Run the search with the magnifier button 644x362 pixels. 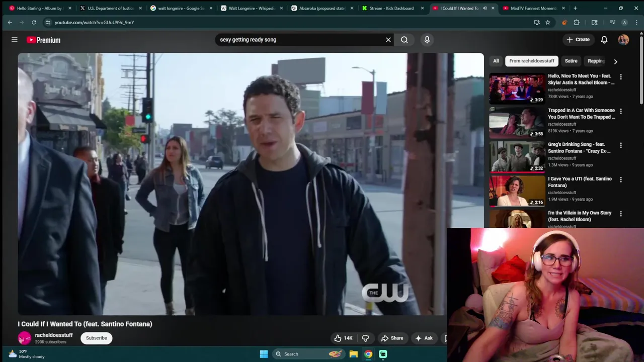click(405, 40)
